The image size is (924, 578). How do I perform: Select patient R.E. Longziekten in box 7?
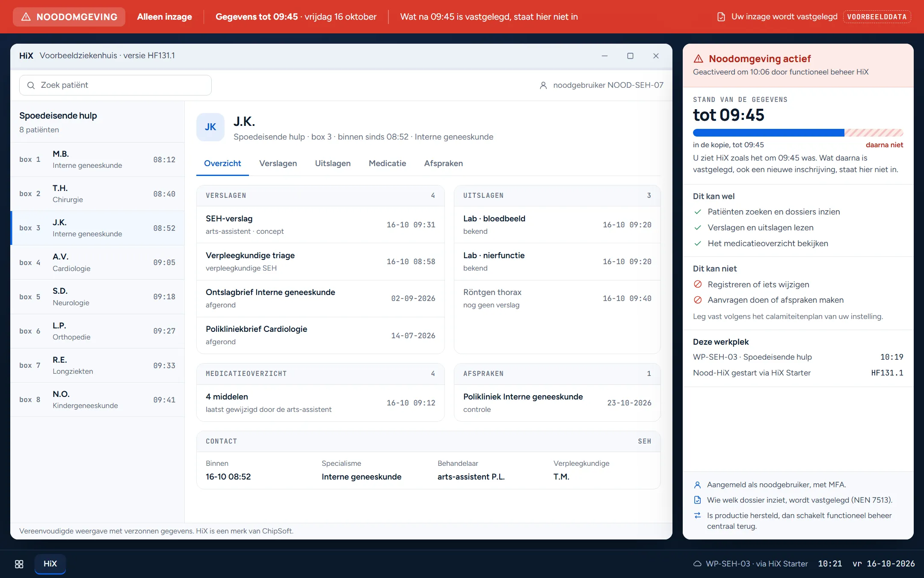click(x=98, y=365)
